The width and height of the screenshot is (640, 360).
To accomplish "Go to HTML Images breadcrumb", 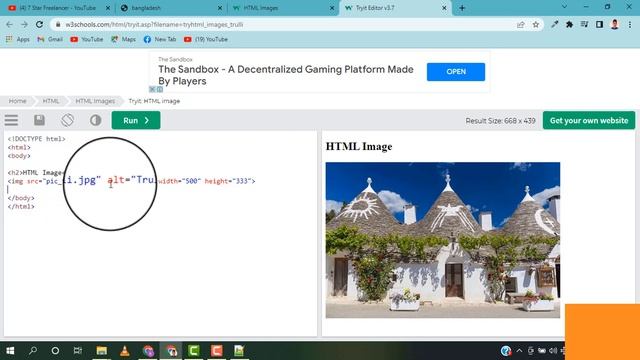I will [95, 101].
